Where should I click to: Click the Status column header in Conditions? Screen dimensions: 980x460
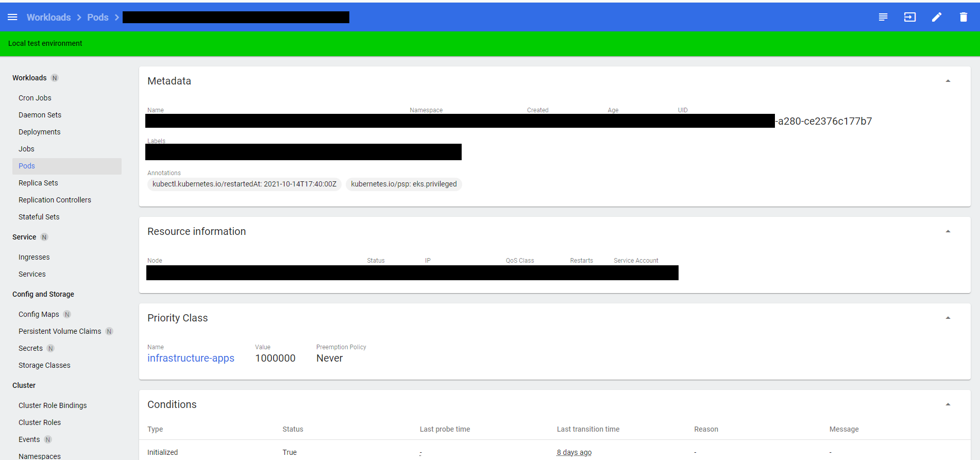[x=293, y=429]
